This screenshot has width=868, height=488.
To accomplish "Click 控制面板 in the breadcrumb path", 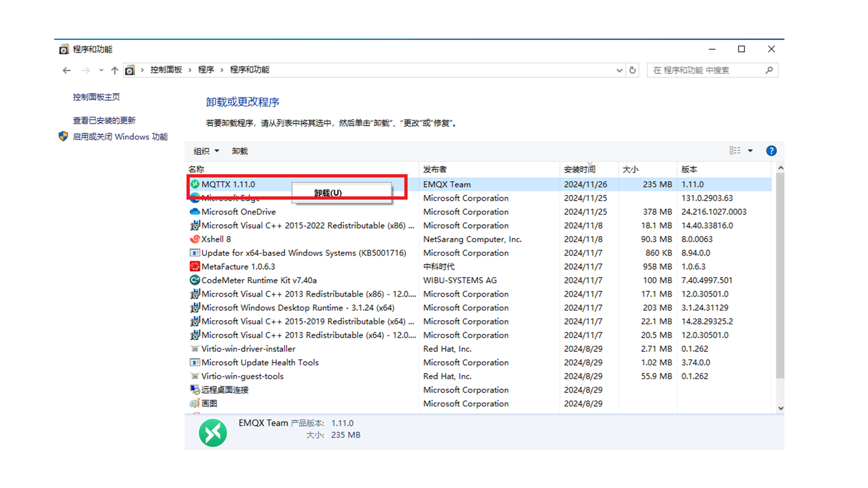I will 166,70.
